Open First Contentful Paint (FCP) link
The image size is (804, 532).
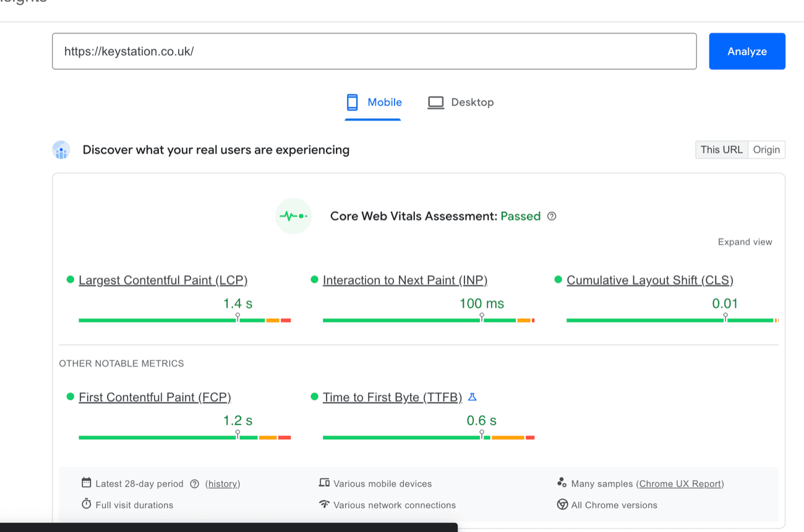pos(155,397)
